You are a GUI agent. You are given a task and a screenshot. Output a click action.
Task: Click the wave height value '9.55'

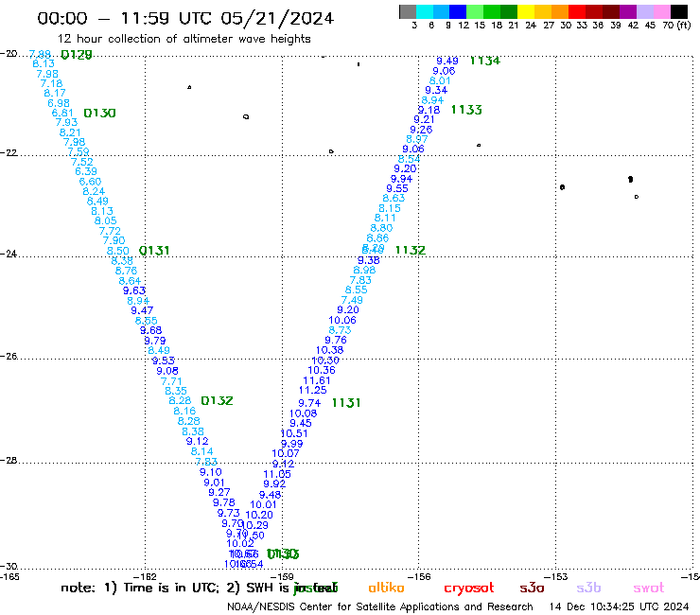[x=397, y=188]
